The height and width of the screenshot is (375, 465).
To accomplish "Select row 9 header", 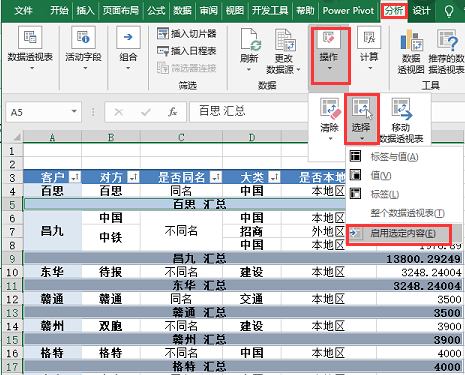I will point(12,259).
